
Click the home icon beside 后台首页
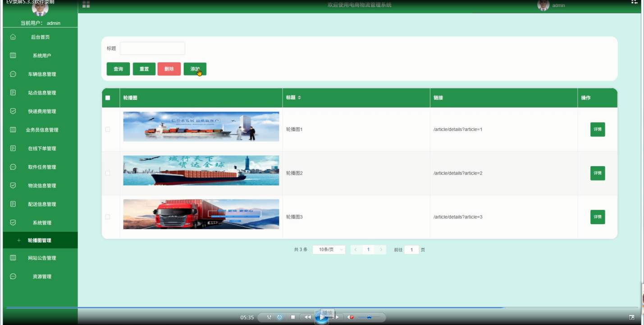point(13,37)
